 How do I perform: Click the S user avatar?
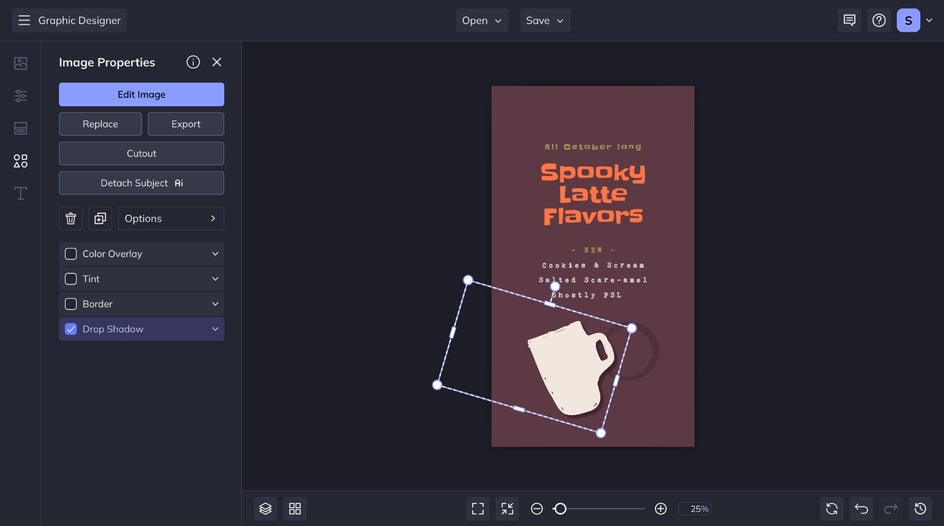click(x=908, y=20)
